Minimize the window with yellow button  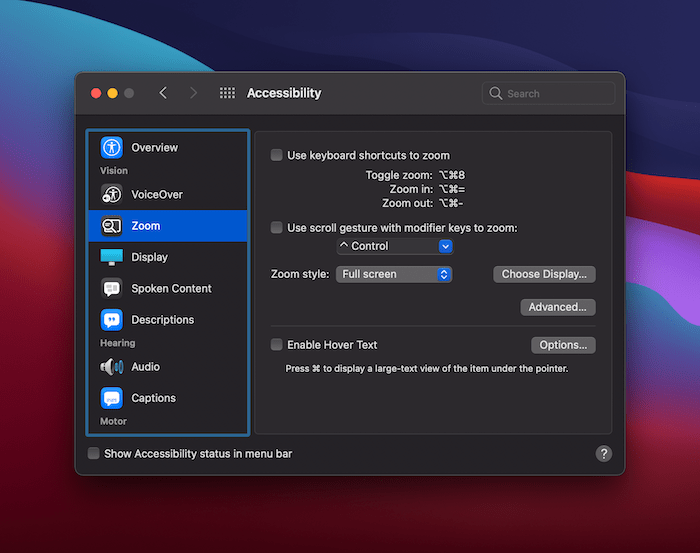click(112, 93)
